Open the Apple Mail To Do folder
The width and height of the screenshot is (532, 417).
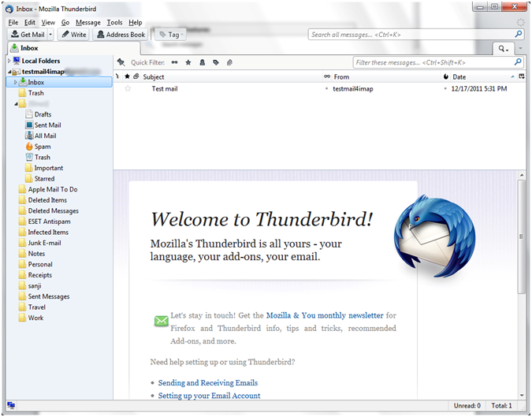click(x=53, y=189)
